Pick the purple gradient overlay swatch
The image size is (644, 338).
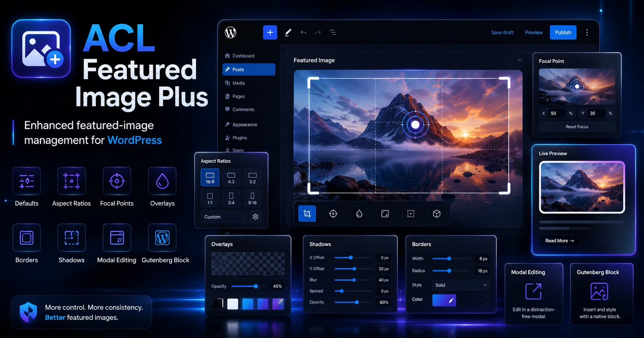click(x=278, y=304)
